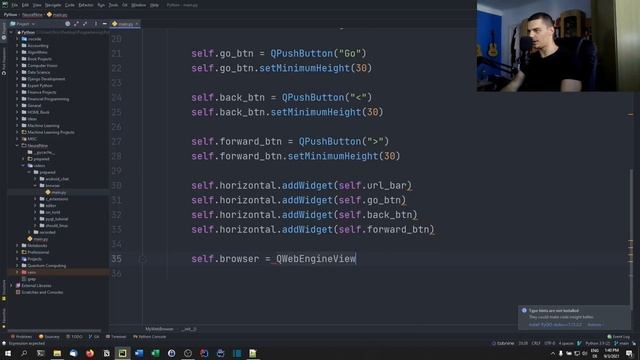The image size is (640, 360).
Task: Open File Explorer from the taskbar
Action: point(57,353)
